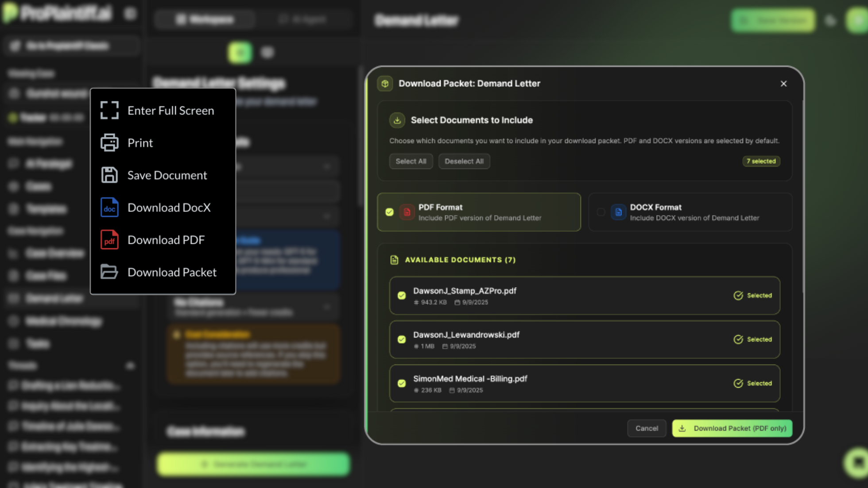Click the folder icon for Download Packet
The image size is (868, 488).
click(109, 272)
